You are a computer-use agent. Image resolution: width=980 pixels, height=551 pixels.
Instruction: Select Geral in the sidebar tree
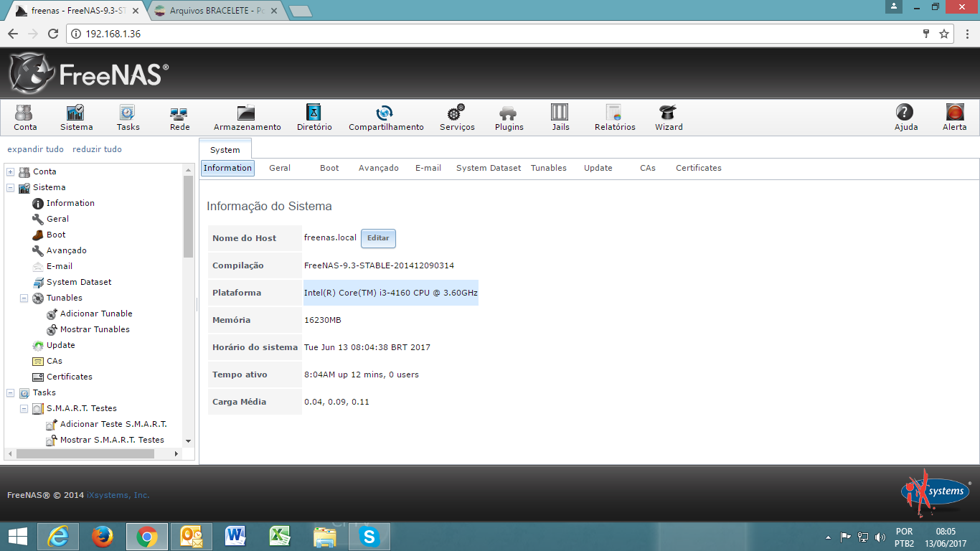coord(57,220)
